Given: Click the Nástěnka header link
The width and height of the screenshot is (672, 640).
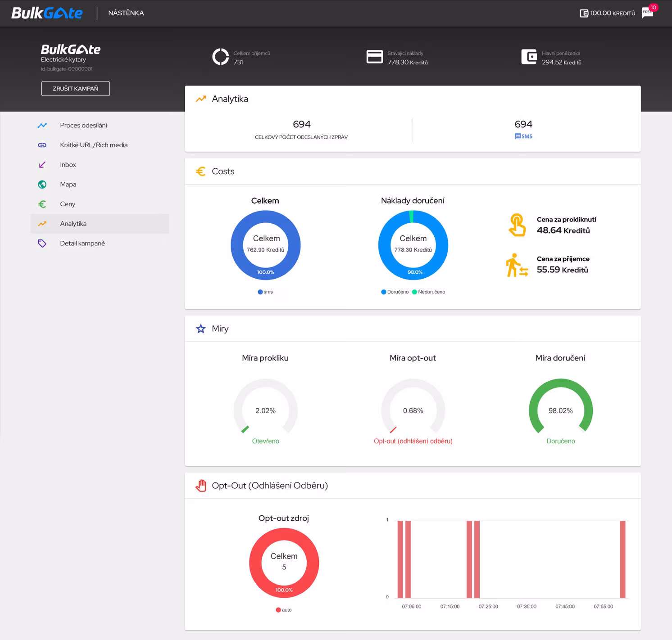Looking at the screenshot, I should pos(126,13).
